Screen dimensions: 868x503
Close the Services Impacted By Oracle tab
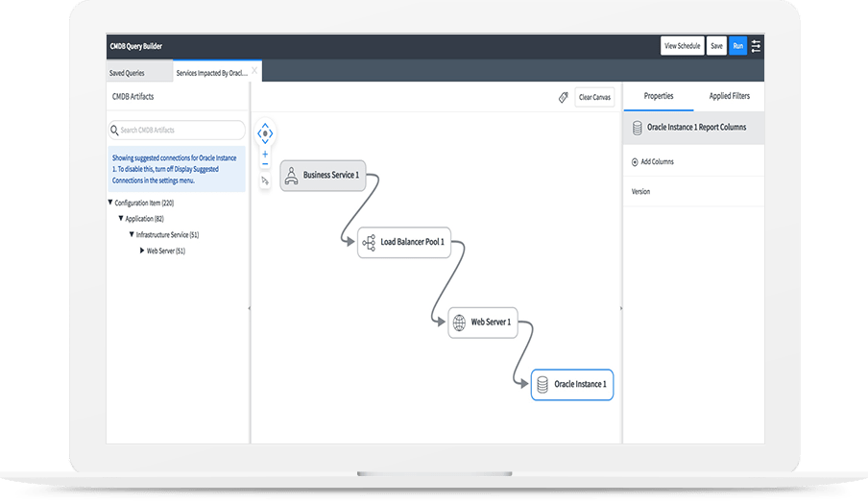click(254, 70)
